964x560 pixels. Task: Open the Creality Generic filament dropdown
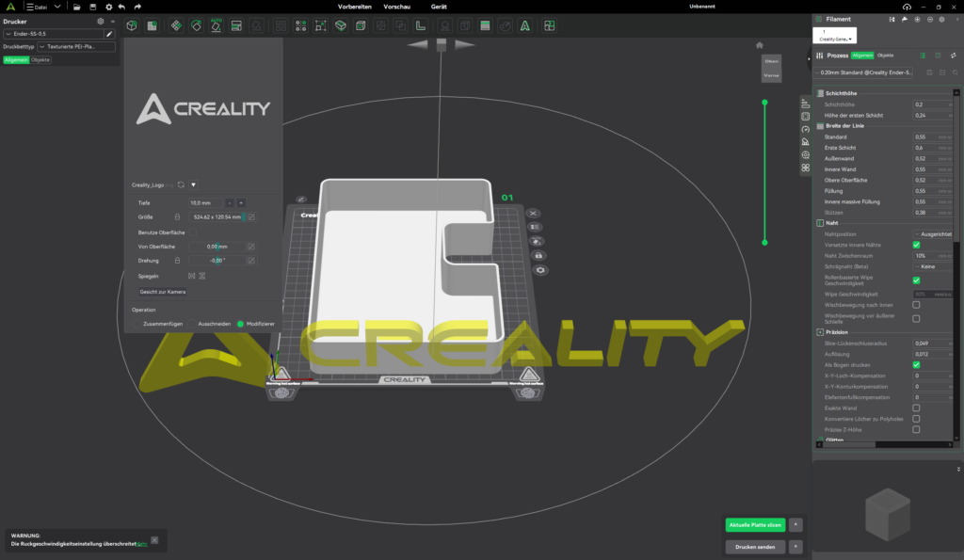pos(834,36)
